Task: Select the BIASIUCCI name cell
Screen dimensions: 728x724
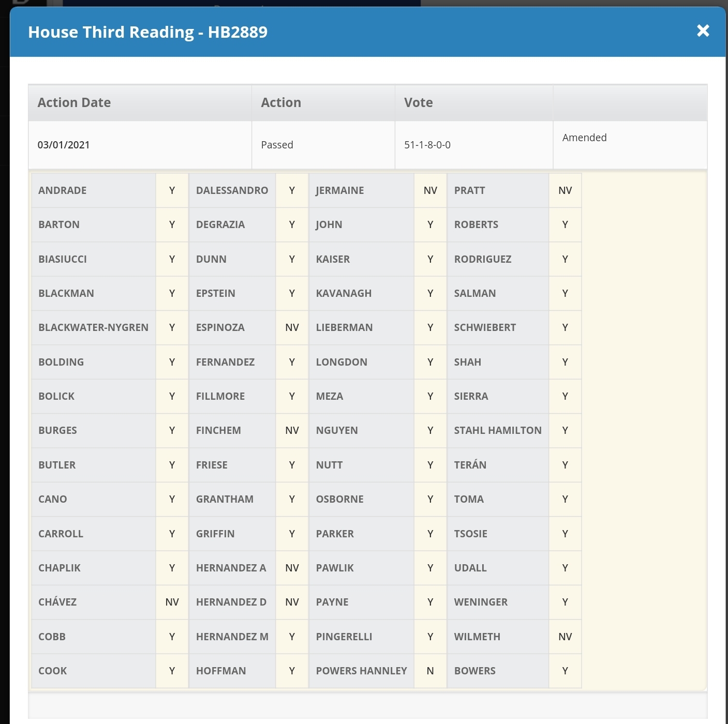Action: [94, 259]
